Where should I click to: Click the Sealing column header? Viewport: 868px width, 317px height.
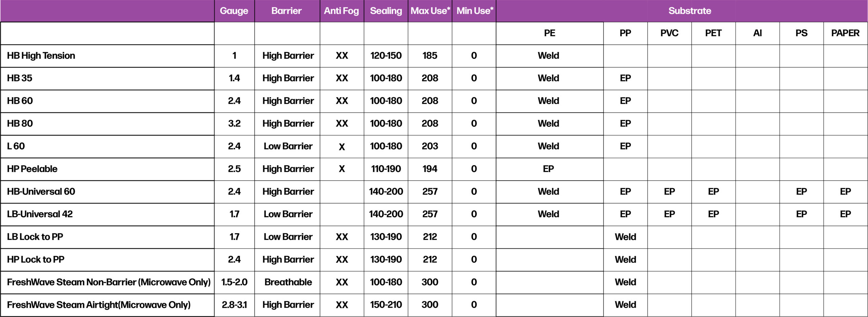[386, 11]
